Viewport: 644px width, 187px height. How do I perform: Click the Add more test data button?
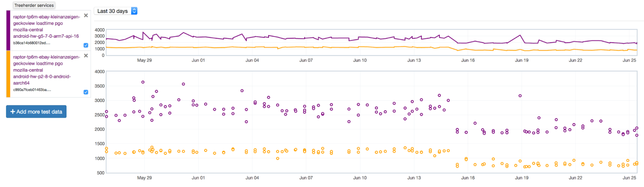[x=36, y=112]
